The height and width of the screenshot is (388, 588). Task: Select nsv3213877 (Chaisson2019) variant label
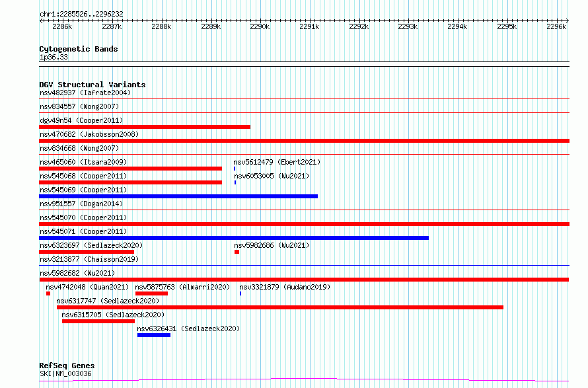(x=89, y=259)
